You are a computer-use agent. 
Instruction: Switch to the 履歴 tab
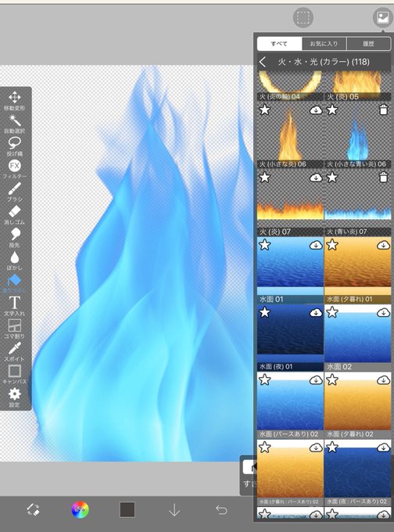368,44
